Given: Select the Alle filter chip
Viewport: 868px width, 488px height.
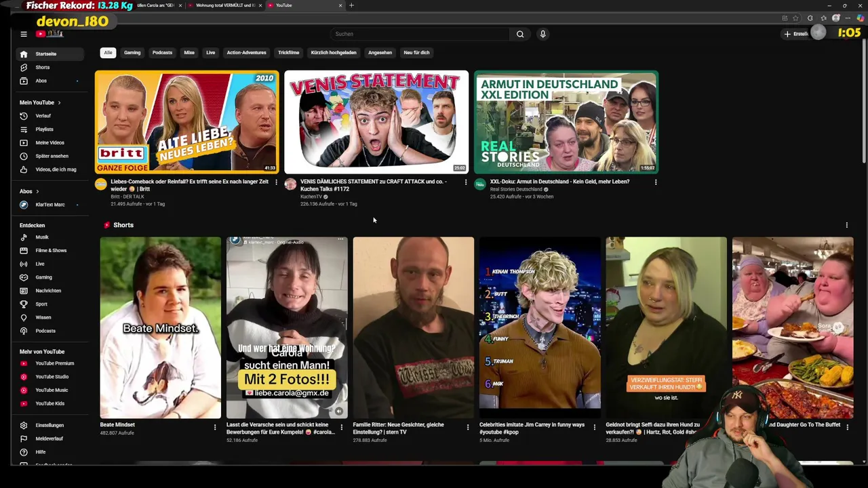Looking at the screenshot, I should coord(108,52).
